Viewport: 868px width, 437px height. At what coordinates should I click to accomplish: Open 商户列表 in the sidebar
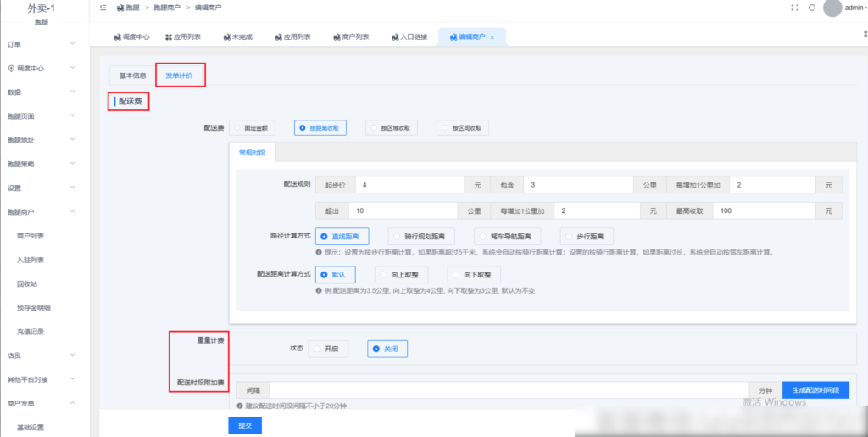[x=31, y=236]
